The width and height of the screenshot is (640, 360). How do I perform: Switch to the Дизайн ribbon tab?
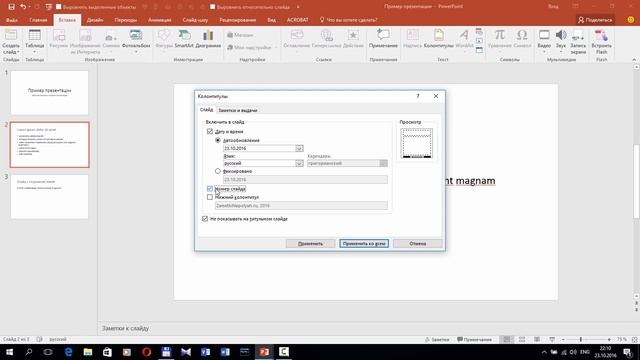pyautogui.click(x=95, y=20)
